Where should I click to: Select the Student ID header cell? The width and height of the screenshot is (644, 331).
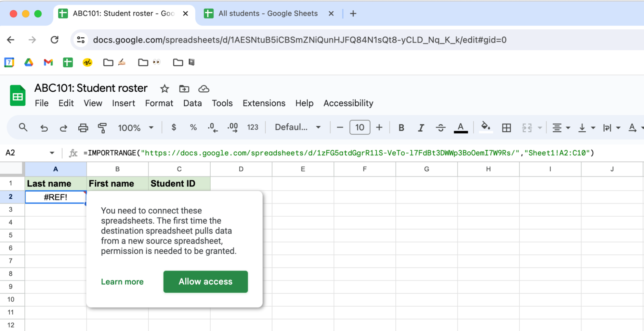point(179,184)
